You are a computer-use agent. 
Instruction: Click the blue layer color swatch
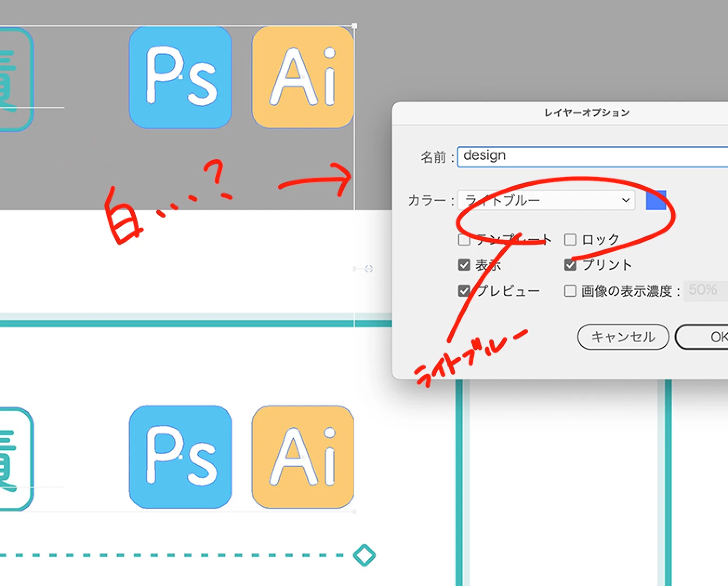pyautogui.click(x=656, y=200)
